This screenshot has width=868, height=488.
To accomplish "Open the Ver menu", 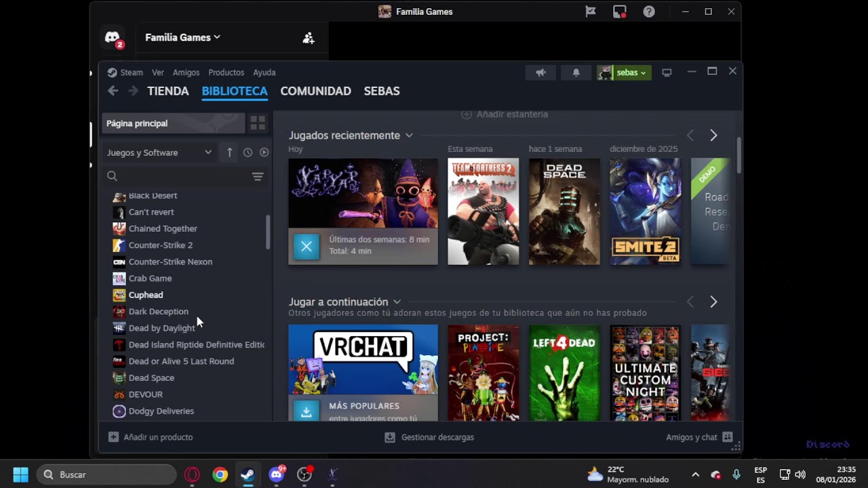I will [158, 73].
